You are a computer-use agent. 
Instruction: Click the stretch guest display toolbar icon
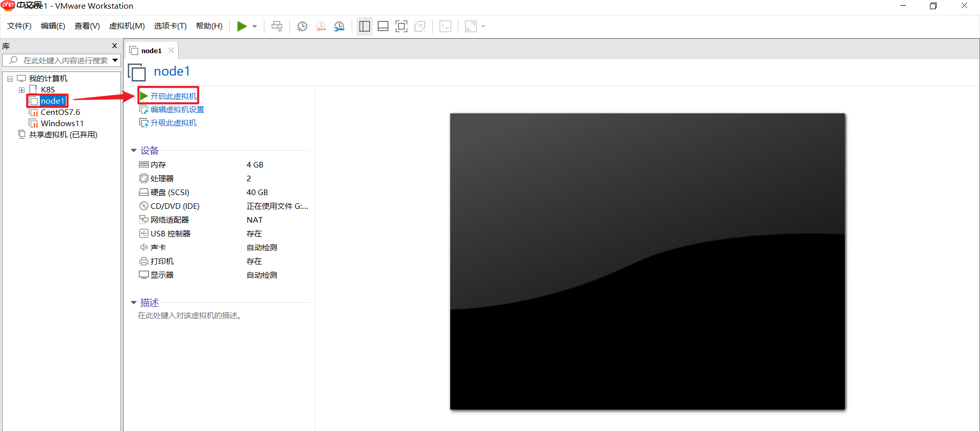point(471,27)
